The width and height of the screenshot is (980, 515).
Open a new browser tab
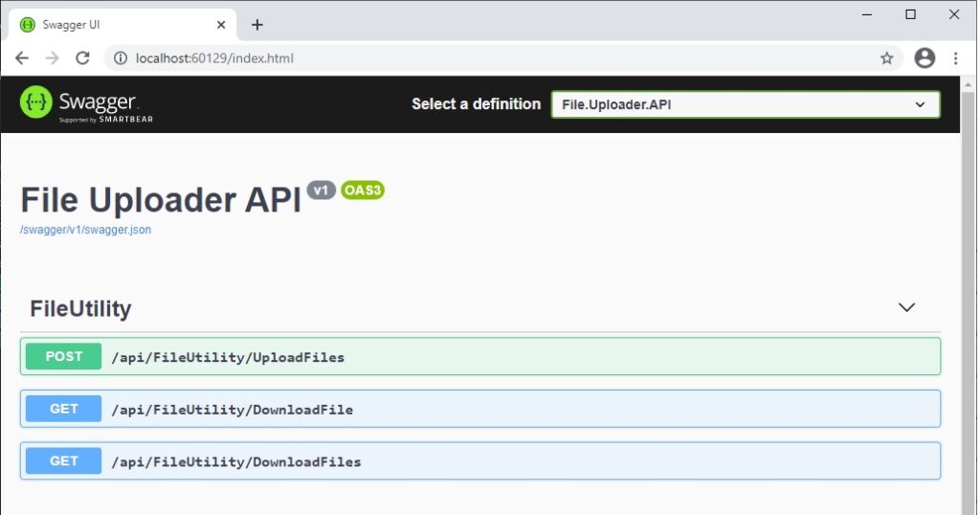[256, 25]
